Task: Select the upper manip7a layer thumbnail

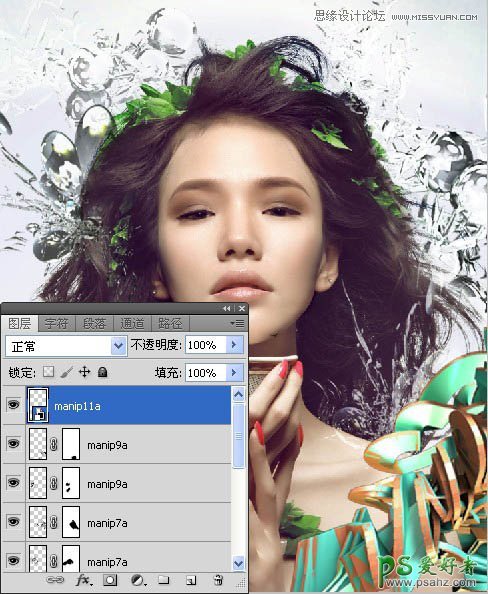Action: 38,522
